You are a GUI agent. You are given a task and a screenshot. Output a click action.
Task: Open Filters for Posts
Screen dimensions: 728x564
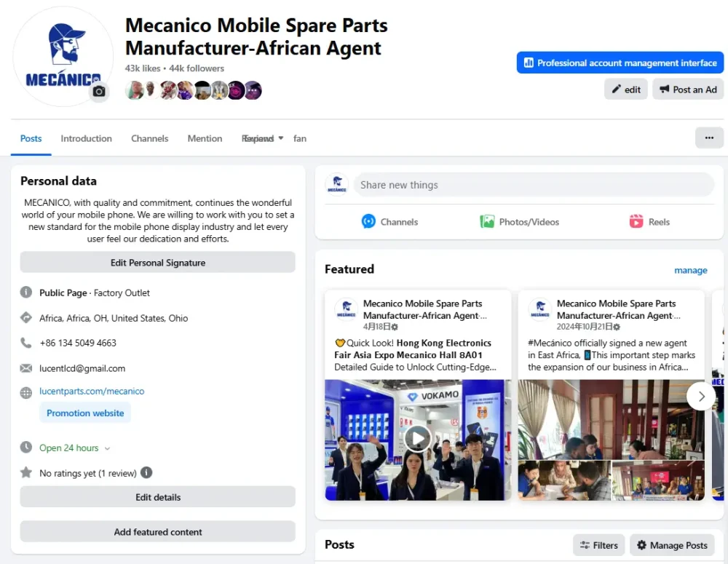pos(599,545)
